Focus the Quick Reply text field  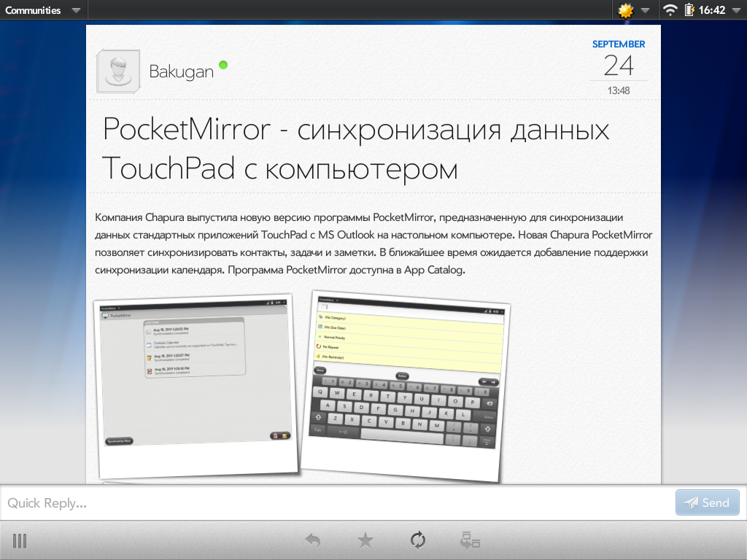click(336, 502)
